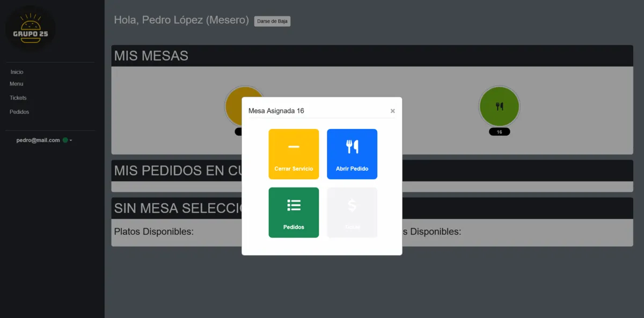The image size is (644, 318).
Task: Click the Mesa Asignada 16 dialog title
Action: (x=276, y=111)
